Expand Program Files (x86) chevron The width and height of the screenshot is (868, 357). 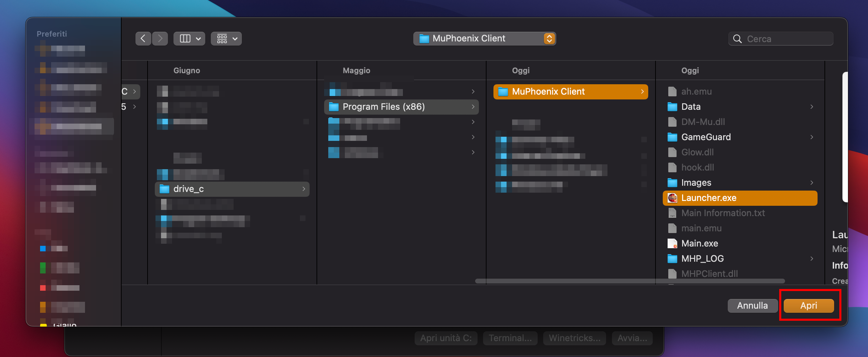[473, 107]
